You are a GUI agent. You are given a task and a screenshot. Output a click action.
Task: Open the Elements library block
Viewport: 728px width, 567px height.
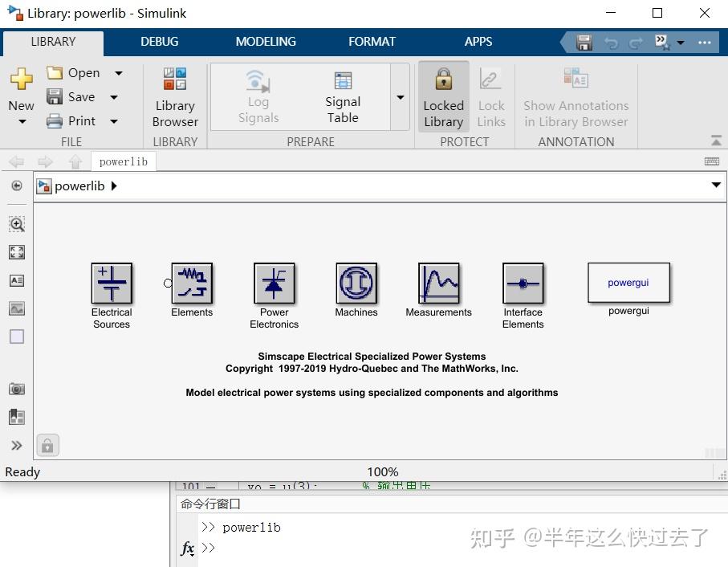coord(192,283)
